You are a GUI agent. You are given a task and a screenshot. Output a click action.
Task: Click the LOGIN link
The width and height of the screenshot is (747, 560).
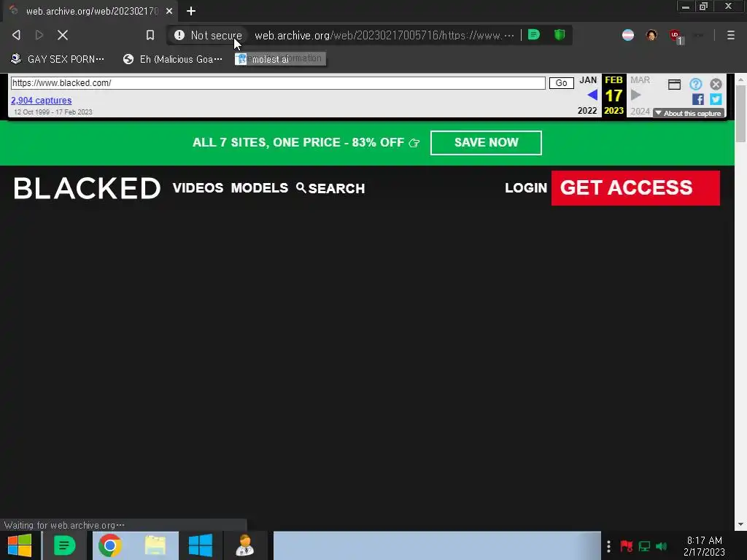526,187
